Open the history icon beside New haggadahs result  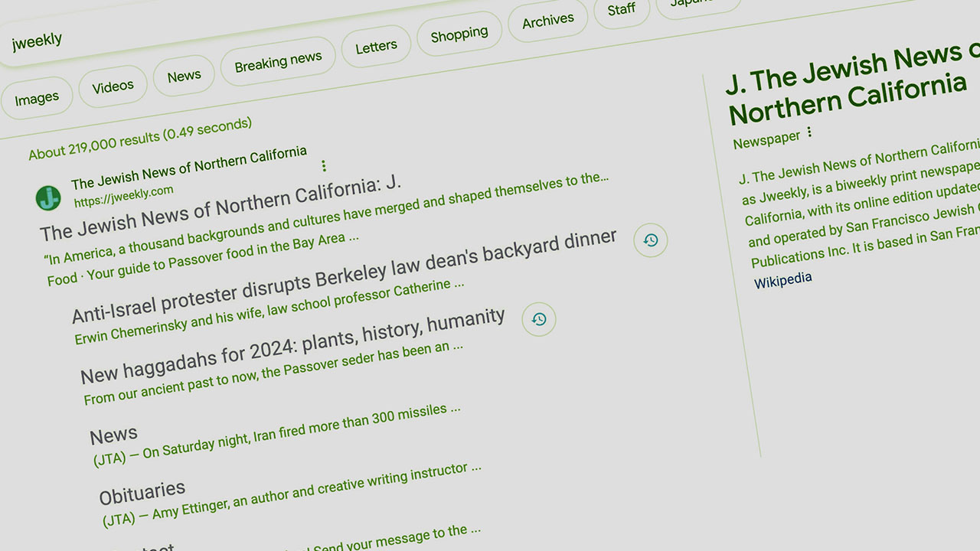pos(539,319)
